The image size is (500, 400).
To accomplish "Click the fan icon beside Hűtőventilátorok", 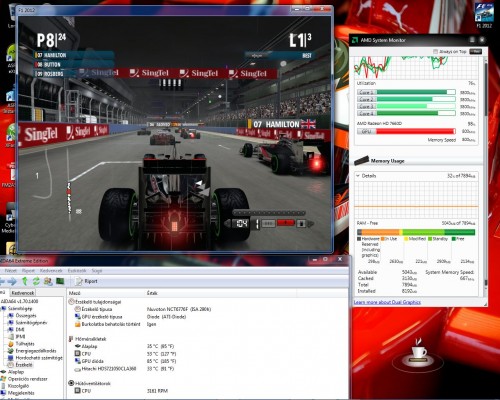I will (71, 383).
